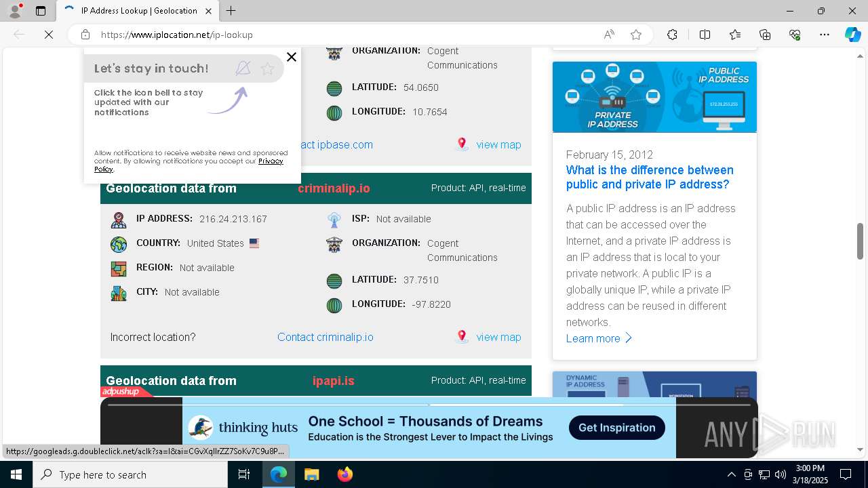Open the Windows Start menu

coord(16,474)
